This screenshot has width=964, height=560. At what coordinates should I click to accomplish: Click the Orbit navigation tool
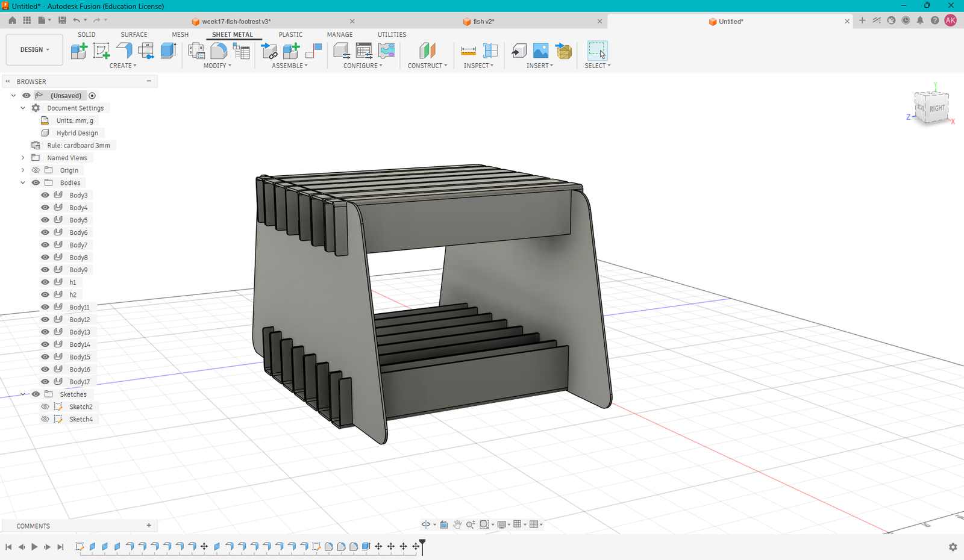pos(425,524)
